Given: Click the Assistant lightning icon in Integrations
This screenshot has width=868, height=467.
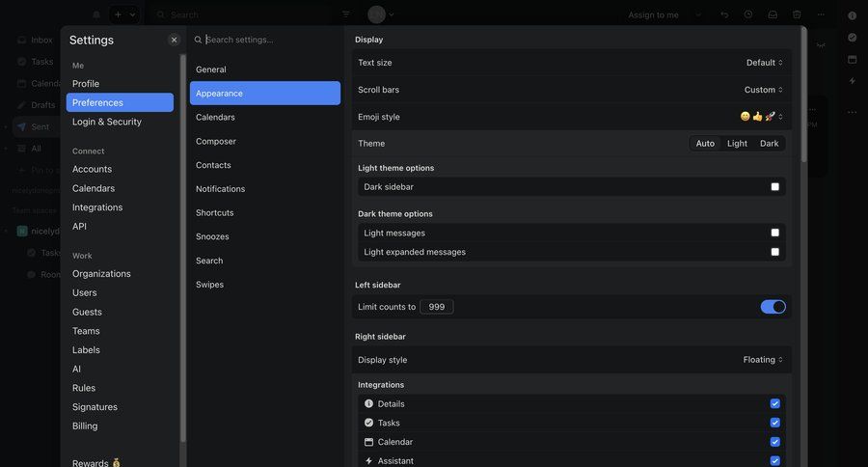Looking at the screenshot, I should [368, 461].
